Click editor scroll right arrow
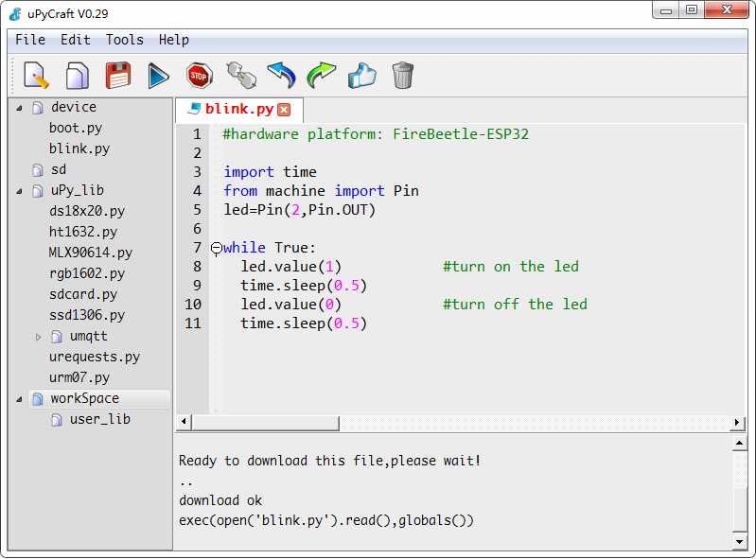 coord(737,422)
